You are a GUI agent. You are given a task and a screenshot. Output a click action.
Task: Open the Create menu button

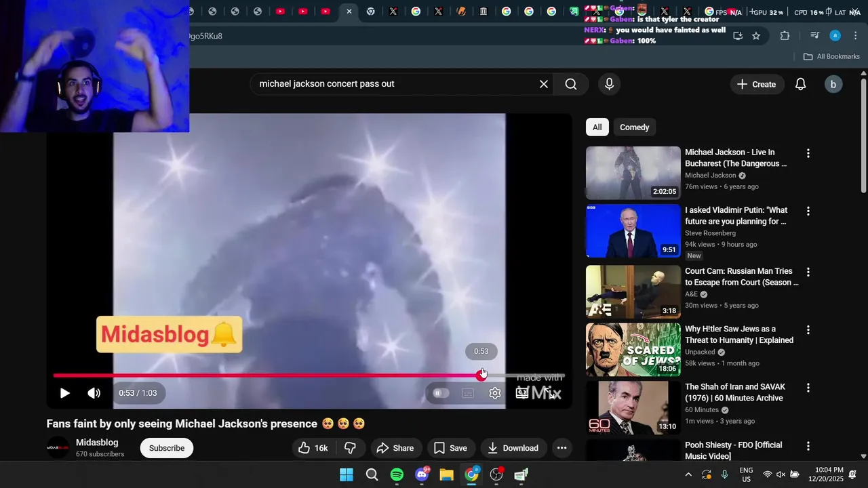756,84
